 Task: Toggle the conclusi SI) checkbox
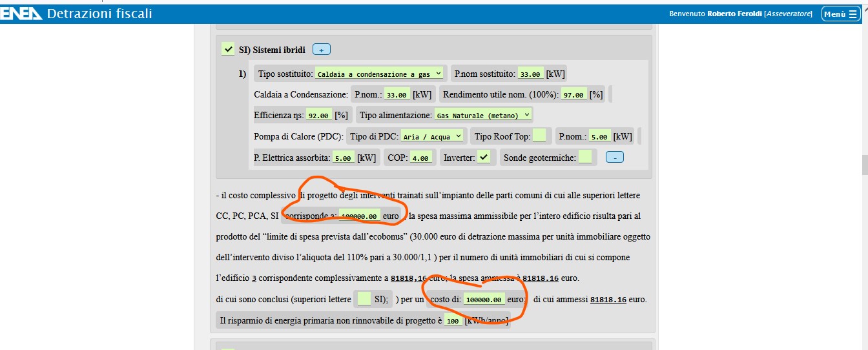click(x=364, y=299)
